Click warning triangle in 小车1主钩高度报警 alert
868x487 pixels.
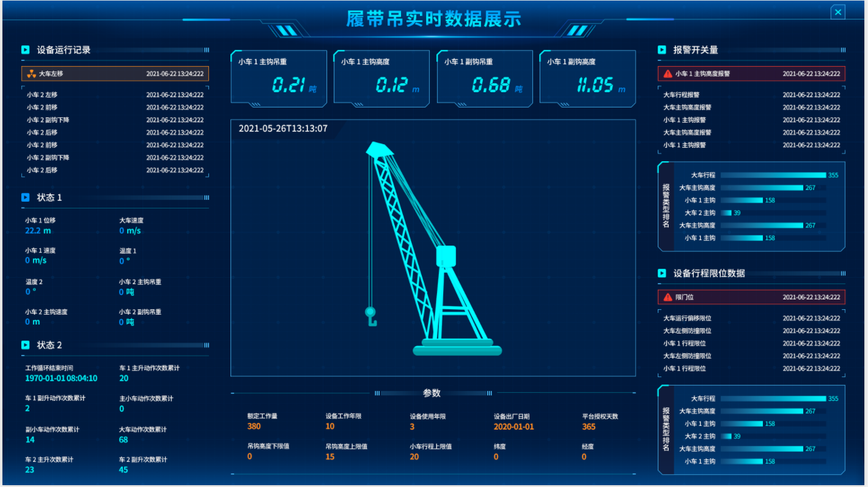668,74
